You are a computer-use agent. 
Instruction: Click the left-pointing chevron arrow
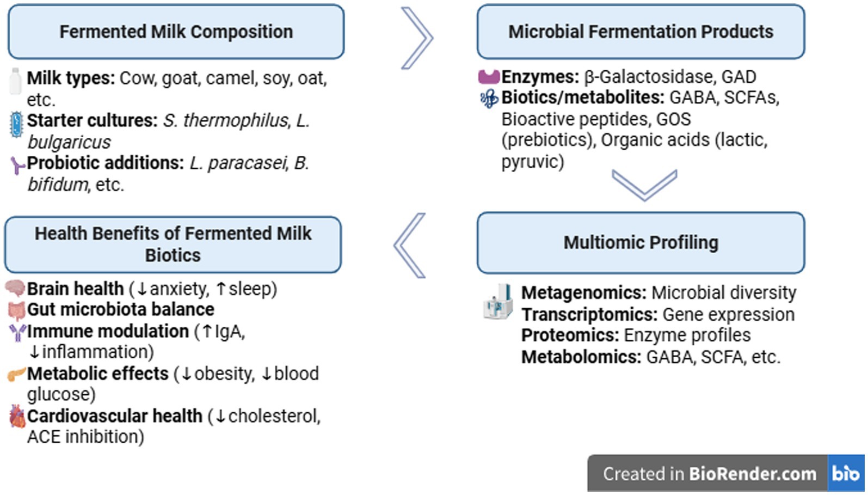point(409,246)
